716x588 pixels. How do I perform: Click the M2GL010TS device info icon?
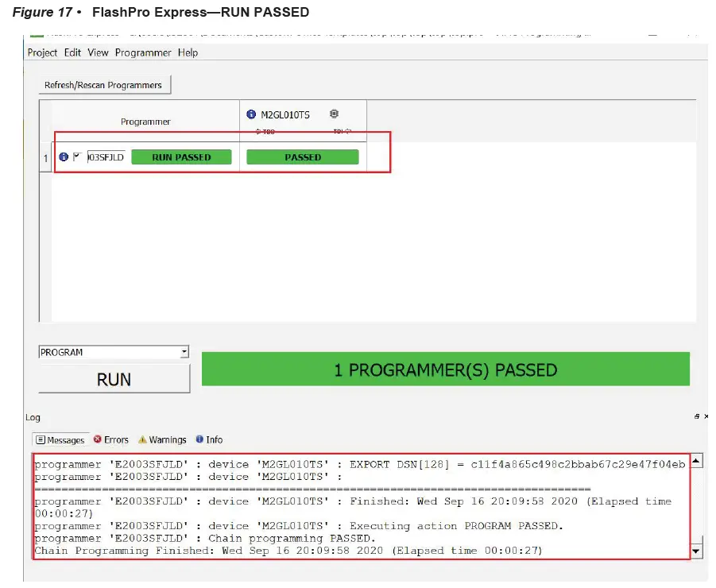point(251,114)
